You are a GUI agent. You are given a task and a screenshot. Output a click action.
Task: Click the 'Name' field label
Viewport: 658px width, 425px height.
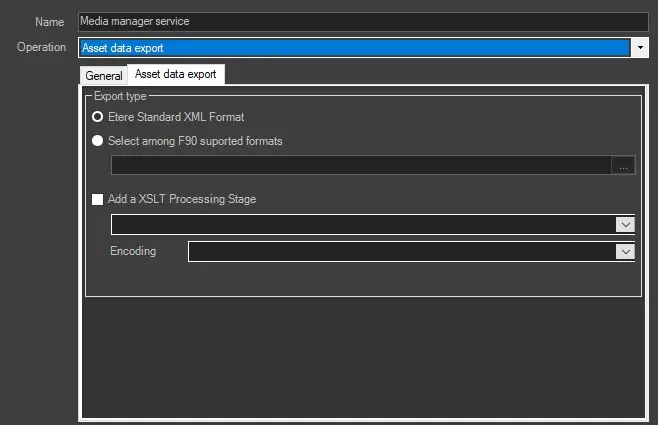[50, 21]
